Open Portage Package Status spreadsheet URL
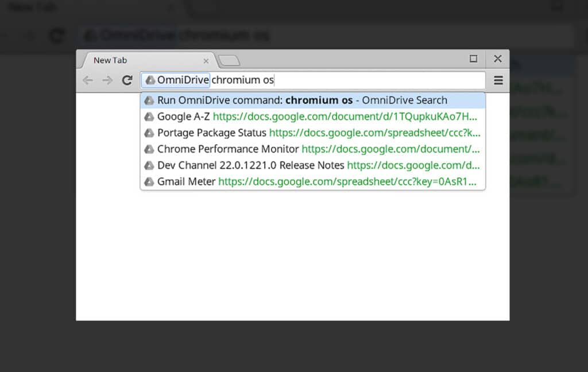This screenshot has width=588, height=372. coord(374,133)
